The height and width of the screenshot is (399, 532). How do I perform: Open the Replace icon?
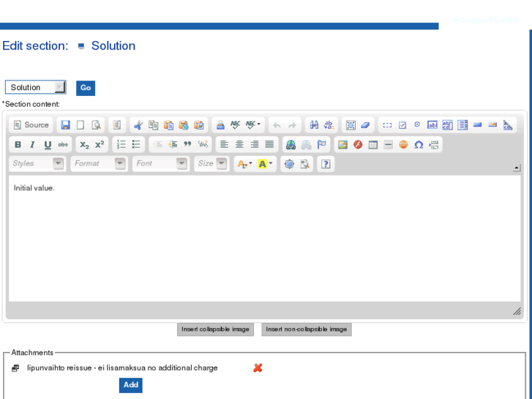[329, 125]
